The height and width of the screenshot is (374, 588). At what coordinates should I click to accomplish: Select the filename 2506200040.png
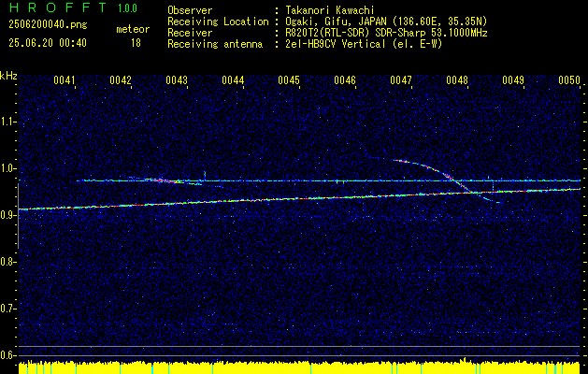48,25
